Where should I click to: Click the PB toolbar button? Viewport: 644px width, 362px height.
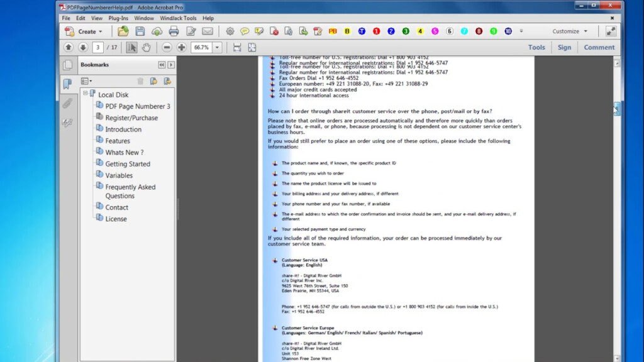333,31
